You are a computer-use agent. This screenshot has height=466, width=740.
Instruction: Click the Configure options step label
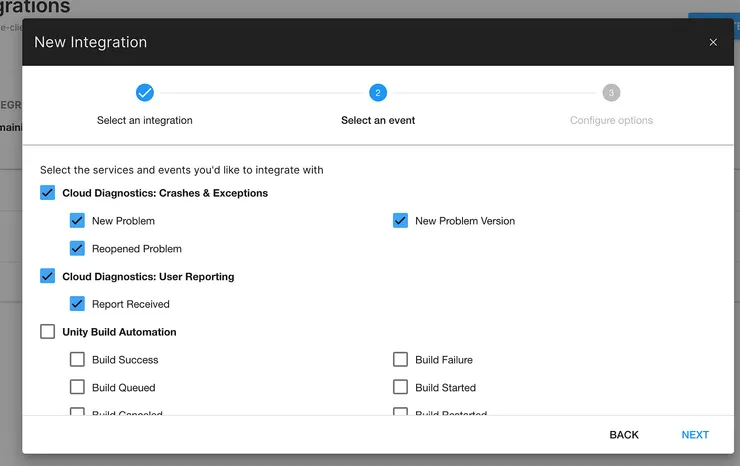pyautogui.click(x=611, y=120)
